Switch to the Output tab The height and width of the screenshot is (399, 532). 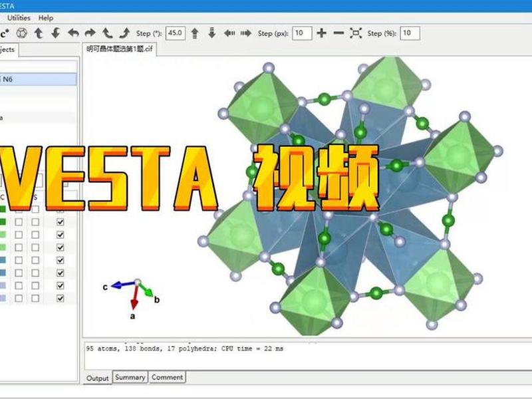pyautogui.click(x=97, y=378)
